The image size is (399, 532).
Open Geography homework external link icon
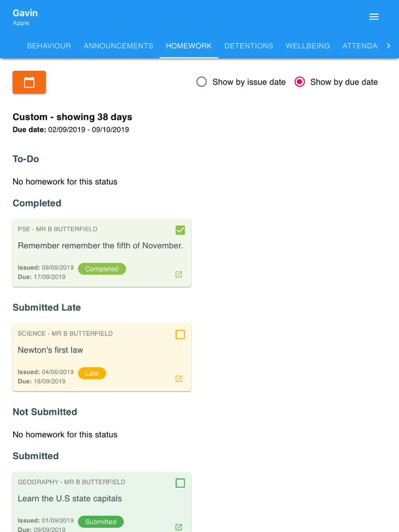coord(179,527)
